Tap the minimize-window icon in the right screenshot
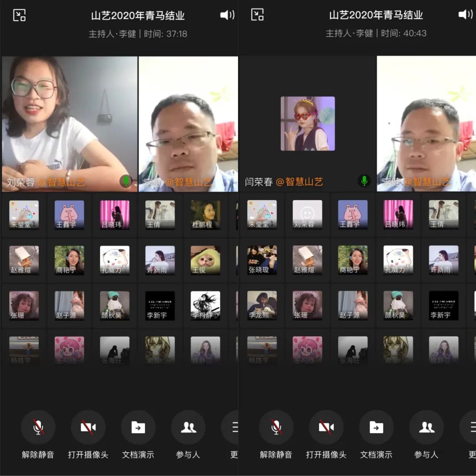476x476 pixels. click(257, 15)
